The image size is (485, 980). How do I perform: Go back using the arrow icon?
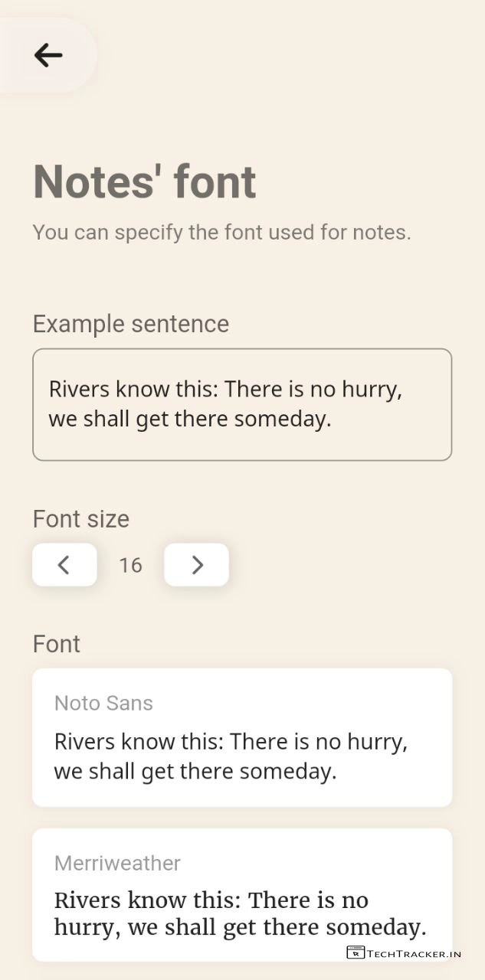click(48, 55)
